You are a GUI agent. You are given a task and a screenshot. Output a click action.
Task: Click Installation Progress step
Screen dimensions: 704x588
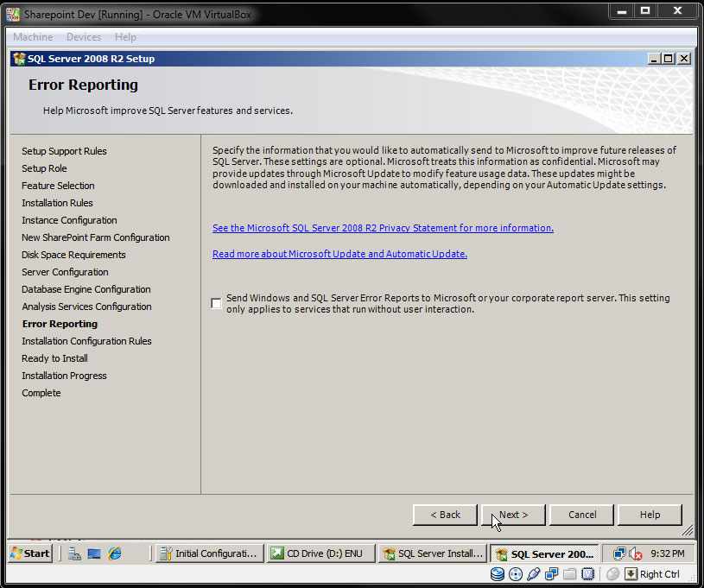pyautogui.click(x=64, y=376)
